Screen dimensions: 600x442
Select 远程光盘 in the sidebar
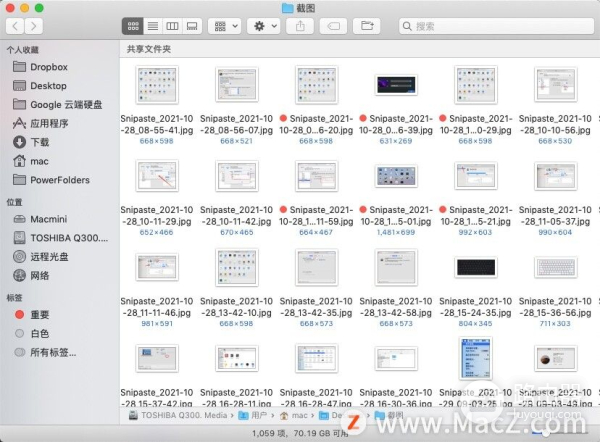tap(40, 256)
